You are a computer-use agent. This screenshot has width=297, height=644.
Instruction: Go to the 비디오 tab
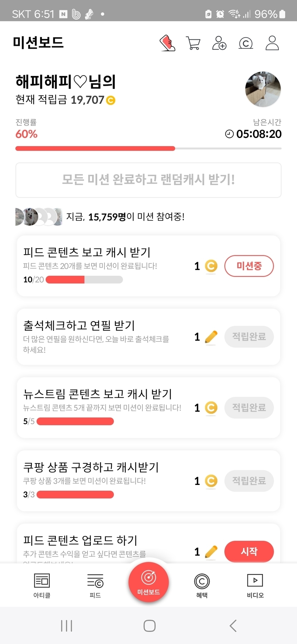coord(255,585)
